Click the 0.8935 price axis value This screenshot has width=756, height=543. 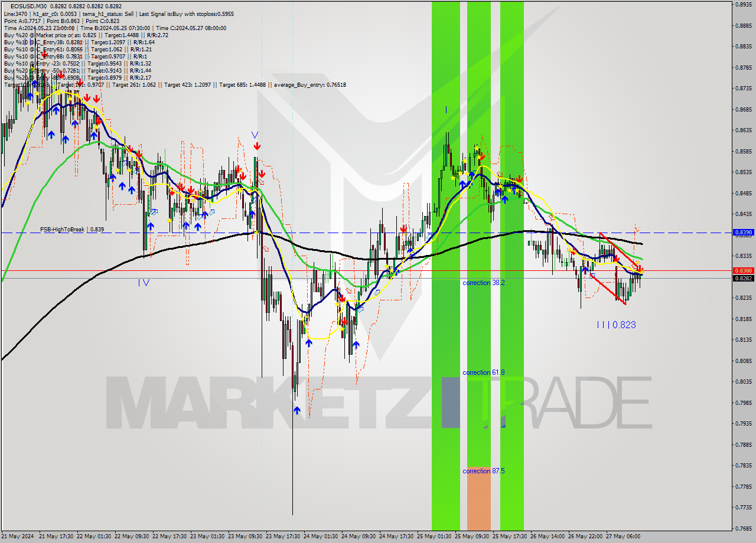pyautogui.click(x=743, y=4)
